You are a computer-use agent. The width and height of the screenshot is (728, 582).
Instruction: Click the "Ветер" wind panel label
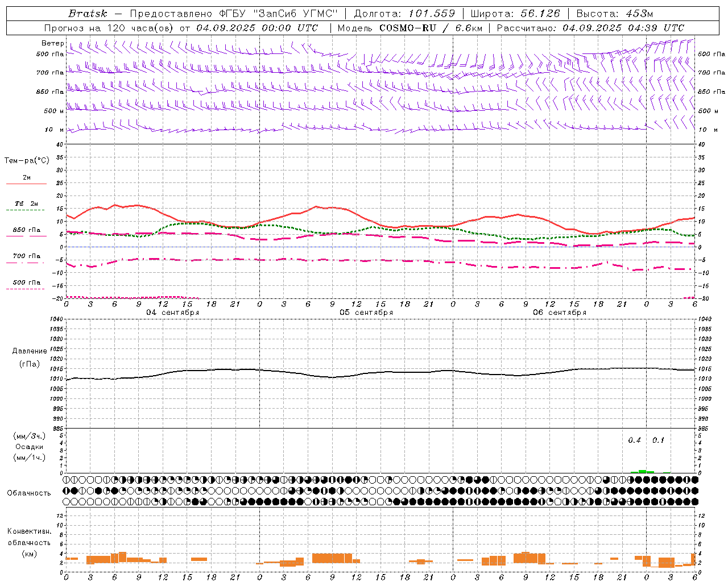(x=52, y=43)
